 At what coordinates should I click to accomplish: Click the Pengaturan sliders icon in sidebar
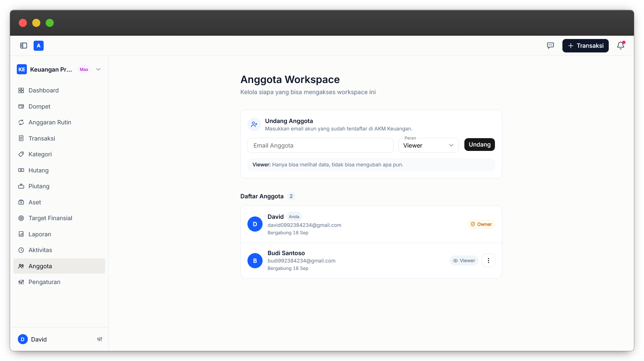point(21,282)
